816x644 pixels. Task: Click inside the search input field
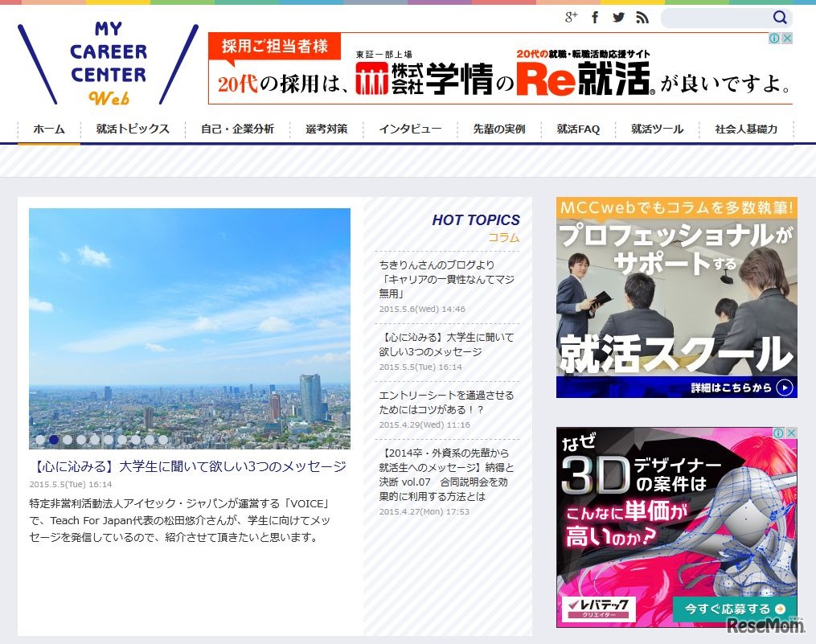pos(720,17)
